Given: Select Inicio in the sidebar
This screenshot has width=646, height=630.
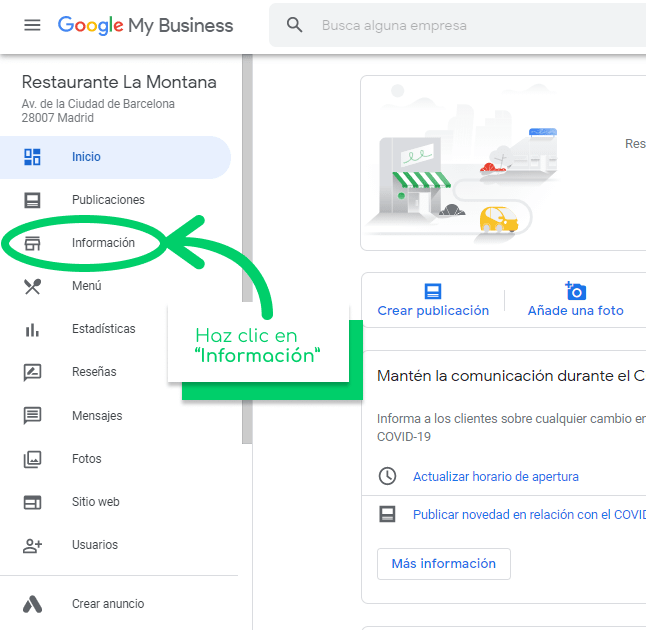Looking at the screenshot, I should click(x=115, y=157).
